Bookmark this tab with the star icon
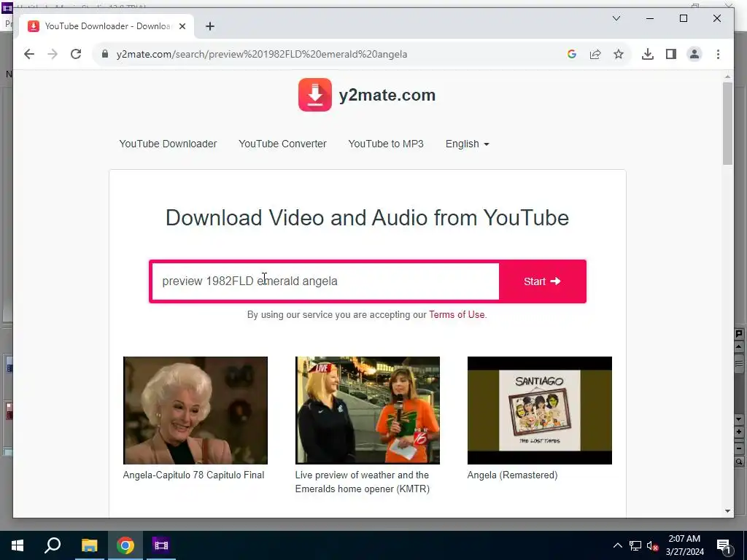747x560 pixels. pyautogui.click(x=619, y=54)
